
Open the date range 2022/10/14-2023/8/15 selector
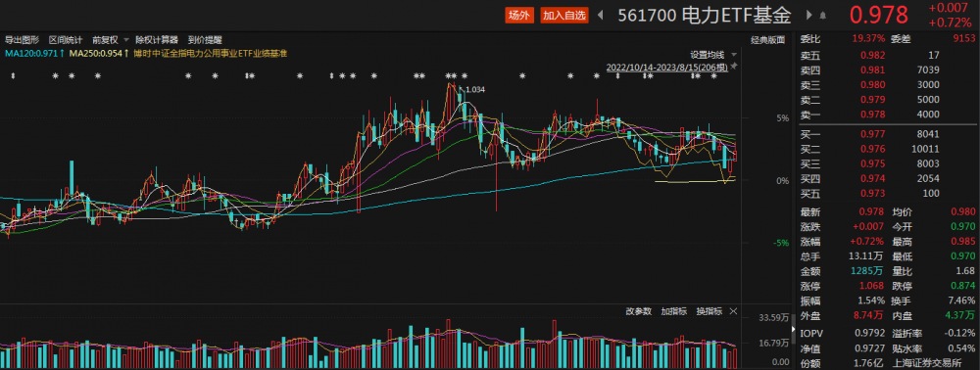(x=666, y=67)
